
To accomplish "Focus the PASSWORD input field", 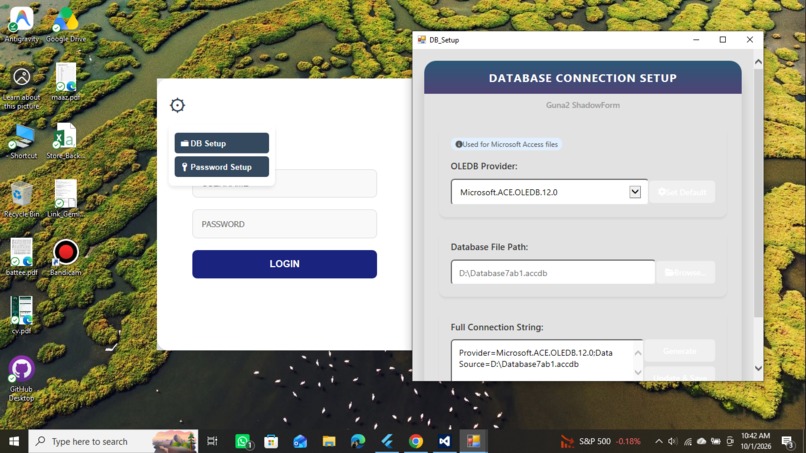I will 284,224.
